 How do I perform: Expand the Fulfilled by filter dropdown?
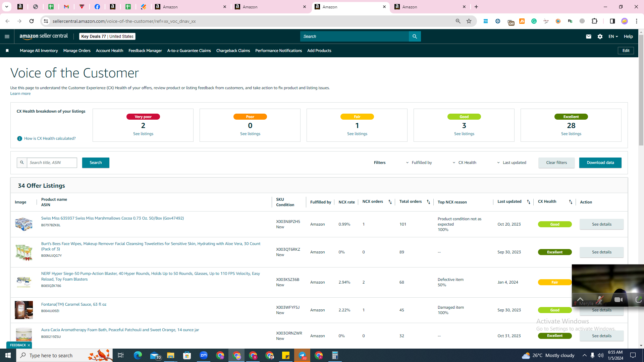pos(419,163)
